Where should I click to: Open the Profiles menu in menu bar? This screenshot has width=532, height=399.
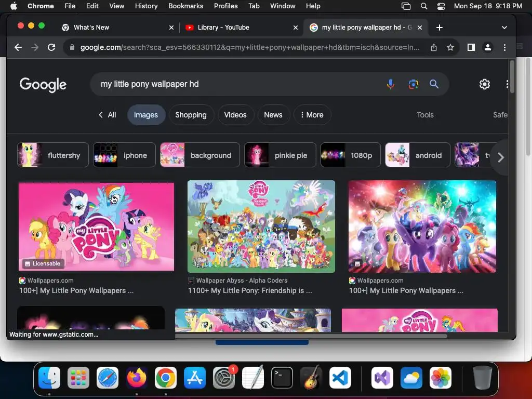tap(225, 6)
